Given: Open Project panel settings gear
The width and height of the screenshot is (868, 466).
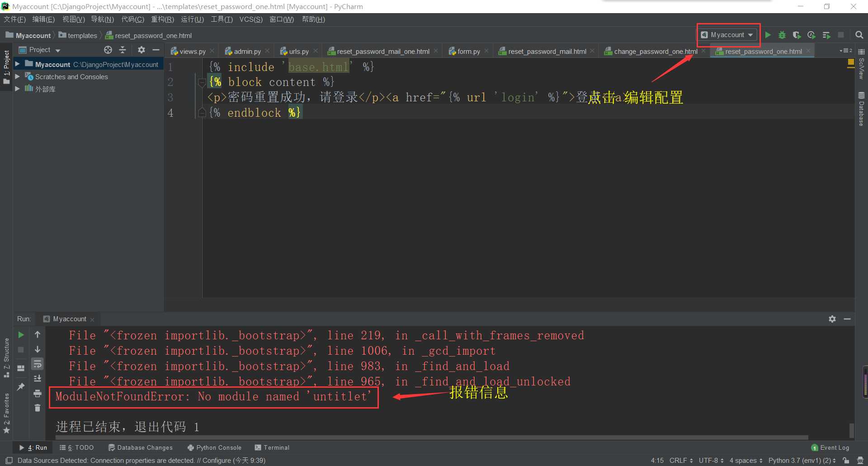Looking at the screenshot, I should coord(142,50).
